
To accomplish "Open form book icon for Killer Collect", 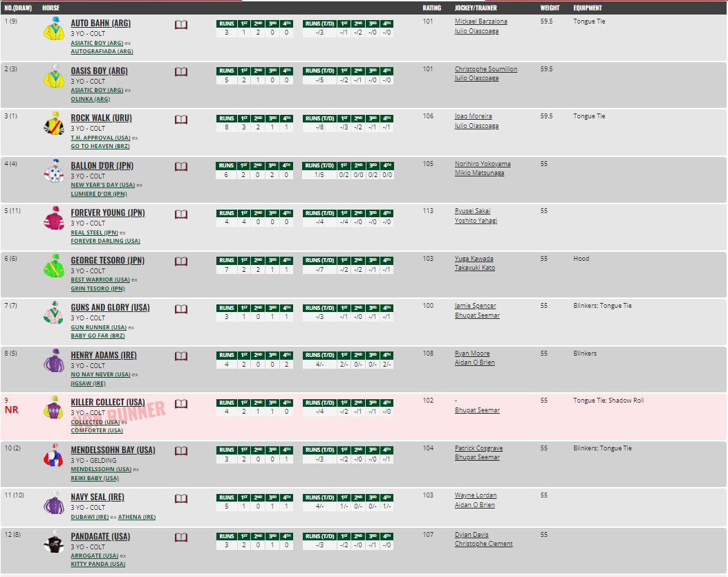I will pos(181,404).
